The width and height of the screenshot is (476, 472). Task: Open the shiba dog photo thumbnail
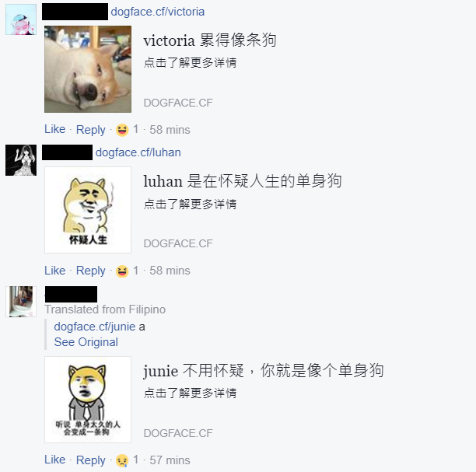88,69
